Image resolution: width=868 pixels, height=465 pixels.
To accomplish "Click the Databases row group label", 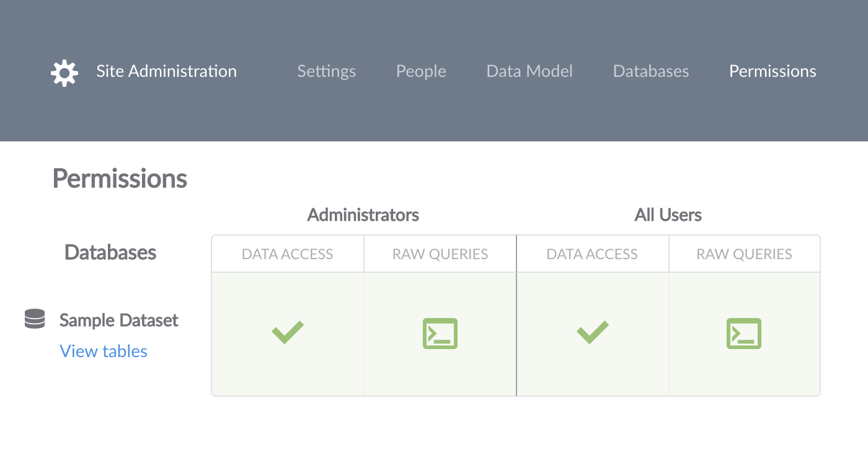I will click(x=110, y=252).
